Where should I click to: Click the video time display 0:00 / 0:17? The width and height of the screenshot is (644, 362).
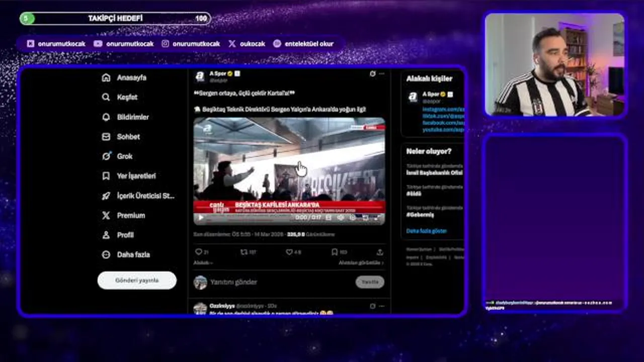point(308,218)
